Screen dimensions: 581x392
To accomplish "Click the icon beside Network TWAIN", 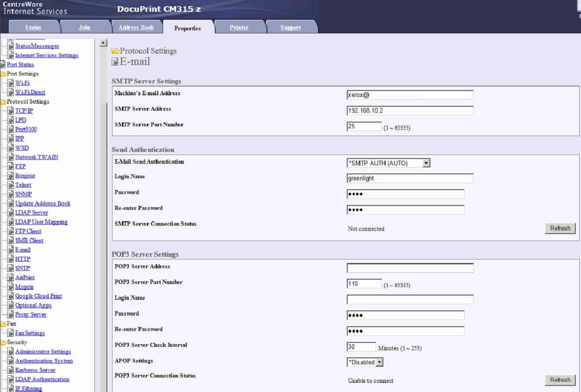I will click(x=11, y=157).
